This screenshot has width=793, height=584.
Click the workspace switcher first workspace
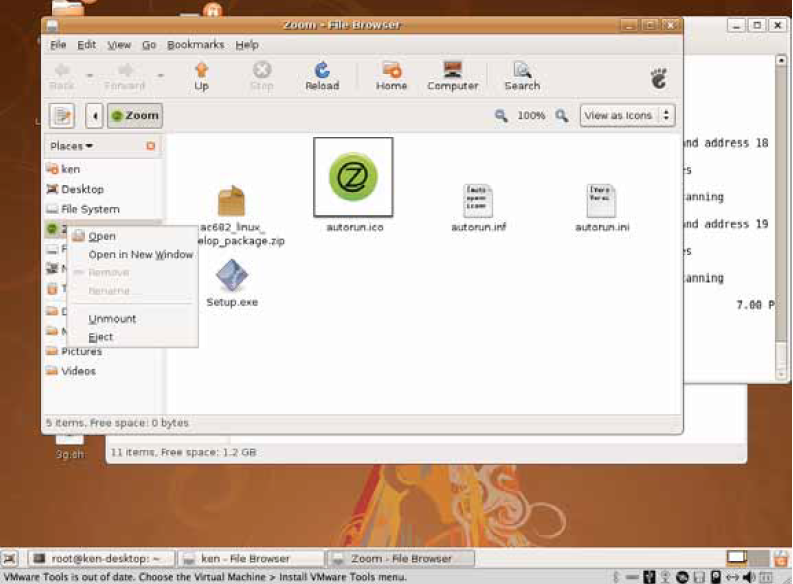click(x=737, y=558)
